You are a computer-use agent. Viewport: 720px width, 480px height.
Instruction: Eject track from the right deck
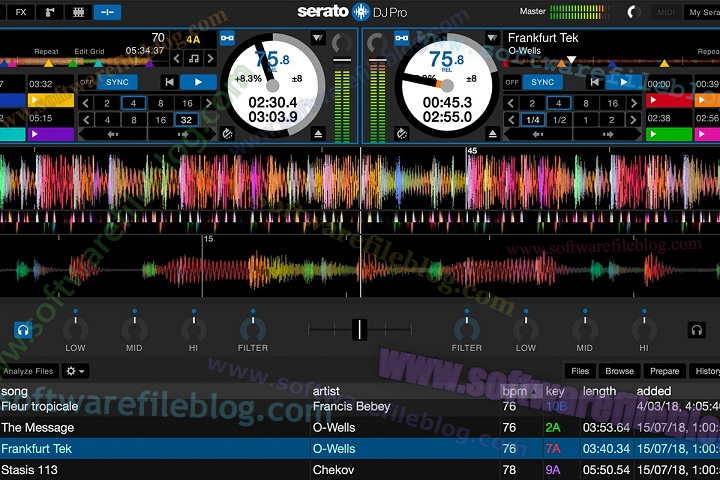pos(492,134)
